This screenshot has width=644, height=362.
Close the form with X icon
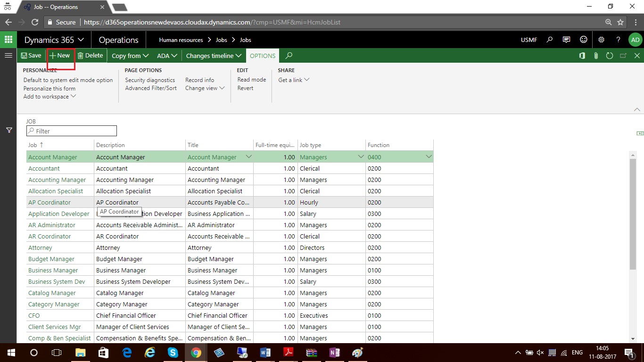click(x=637, y=56)
